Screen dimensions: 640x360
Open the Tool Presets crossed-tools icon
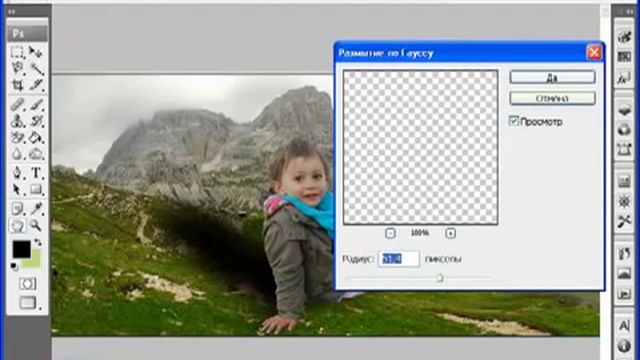[624, 221]
